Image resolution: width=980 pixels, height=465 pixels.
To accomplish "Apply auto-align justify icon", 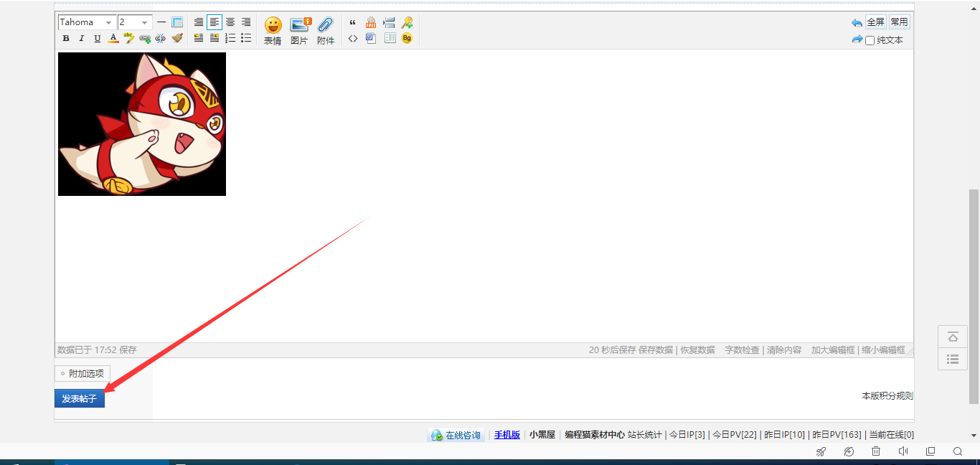I will point(199,22).
